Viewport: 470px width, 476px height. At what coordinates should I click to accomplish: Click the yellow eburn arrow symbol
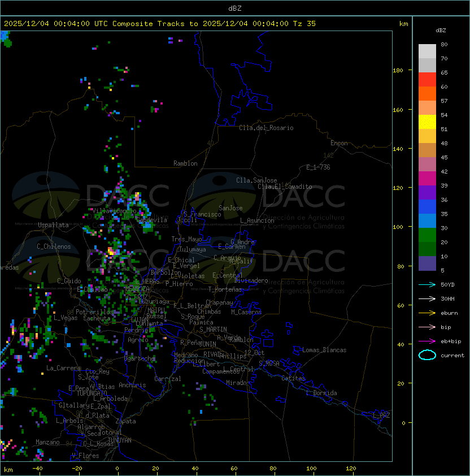(x=427, y=313)
